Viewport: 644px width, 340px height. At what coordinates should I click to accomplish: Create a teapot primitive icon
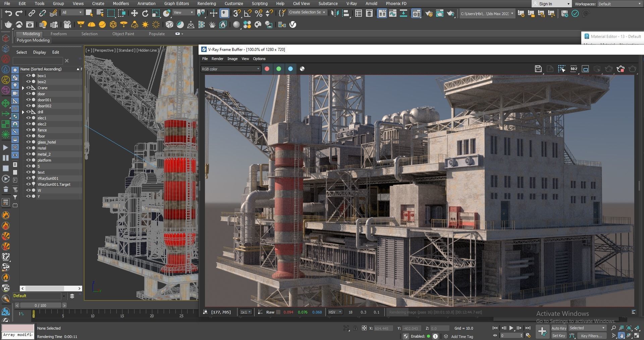pos(8,25)
